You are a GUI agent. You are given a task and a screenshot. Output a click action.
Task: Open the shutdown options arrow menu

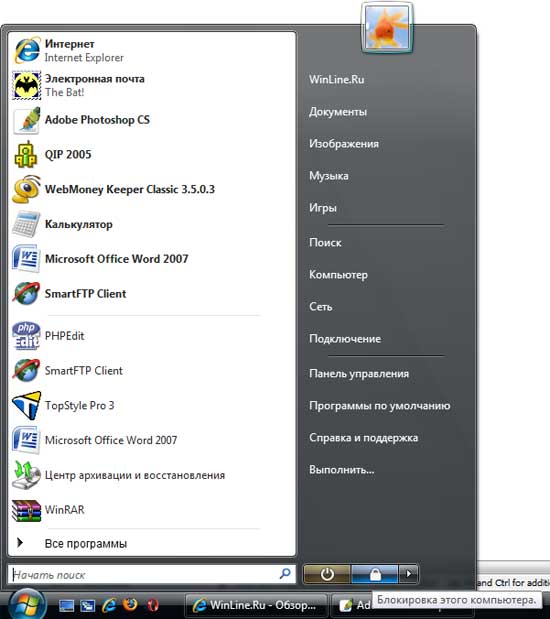pyautogui.click(x=409, y=573)
